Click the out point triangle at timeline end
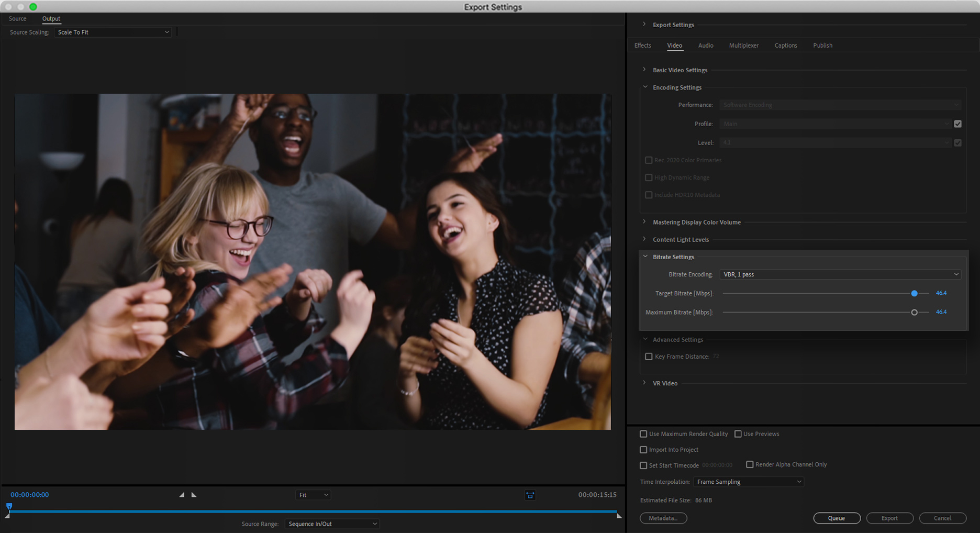This screenshot has width=980, height=533. click(x=619, y=516)
